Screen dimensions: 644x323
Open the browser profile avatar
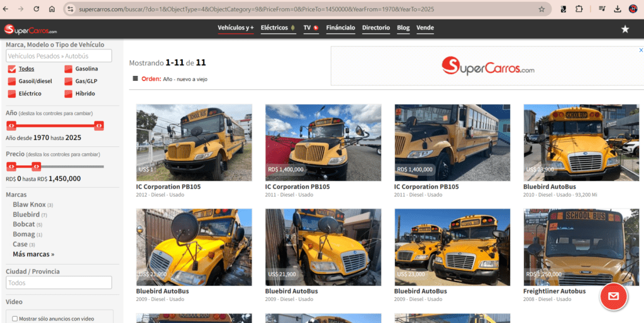point(633,9)
